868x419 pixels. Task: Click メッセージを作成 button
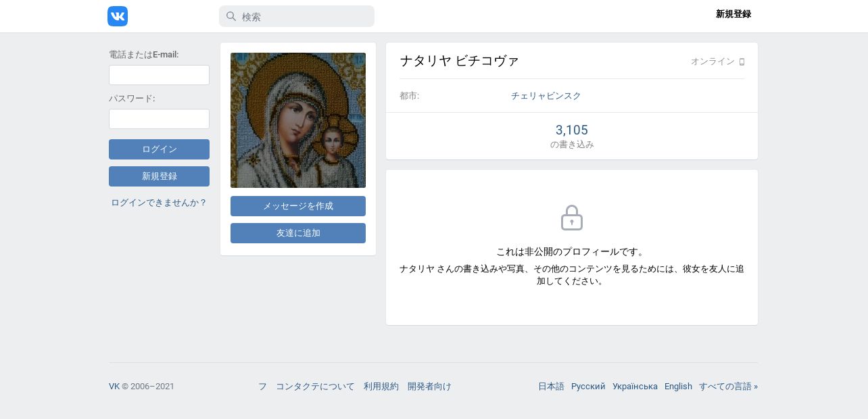pyautogui.click(x=298, y=206)
